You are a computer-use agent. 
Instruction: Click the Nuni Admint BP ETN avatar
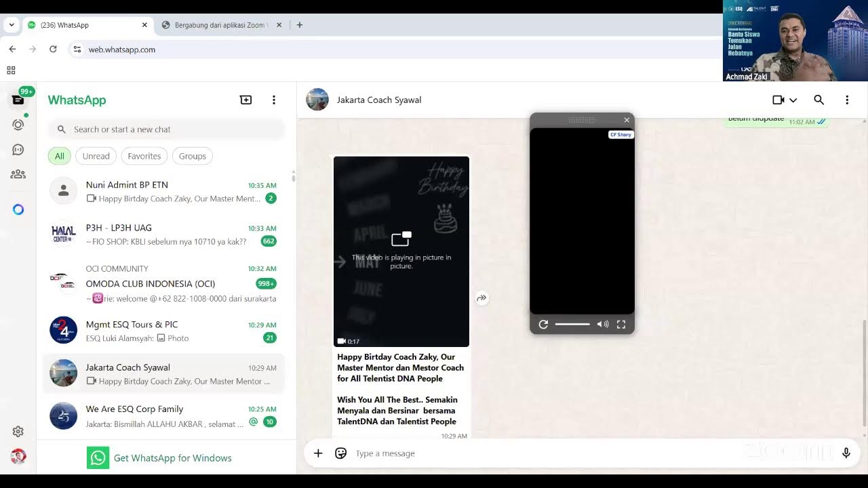point(64,191)
